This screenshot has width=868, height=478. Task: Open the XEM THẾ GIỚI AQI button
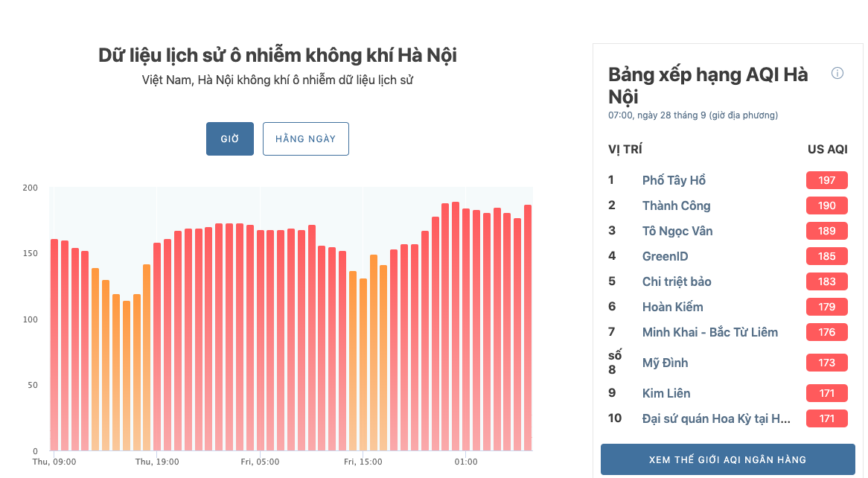[x=727, y=459]
